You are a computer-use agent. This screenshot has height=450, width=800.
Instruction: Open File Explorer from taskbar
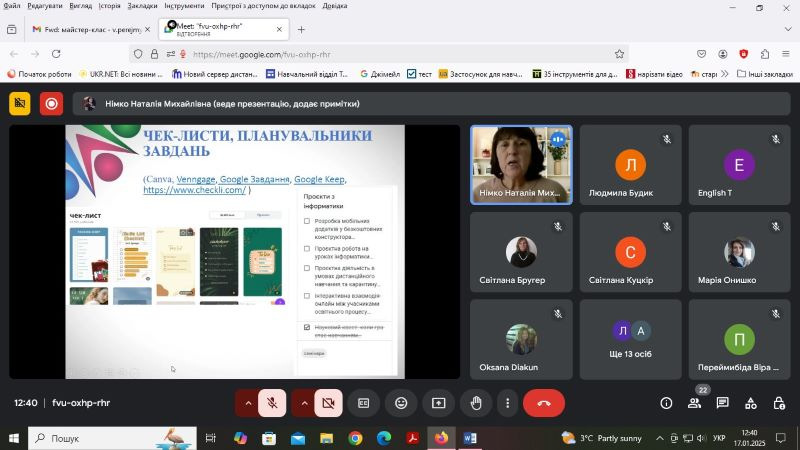tap(327, 438)
